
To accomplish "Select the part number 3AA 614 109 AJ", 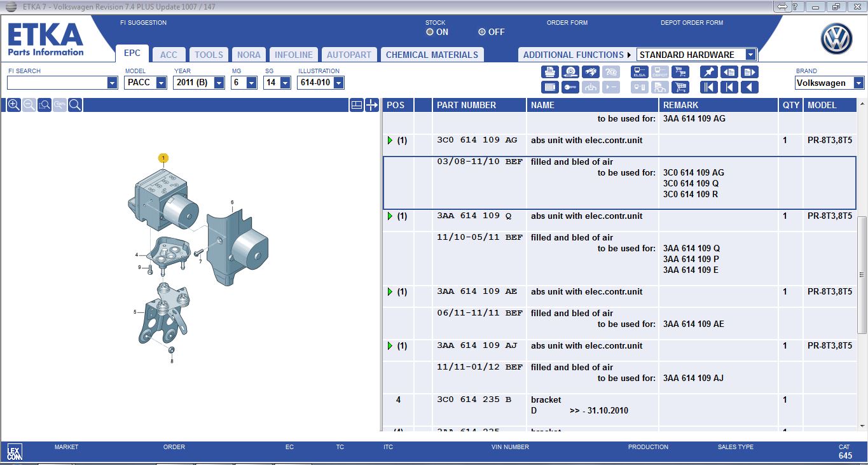I will [x=477, y=346].
